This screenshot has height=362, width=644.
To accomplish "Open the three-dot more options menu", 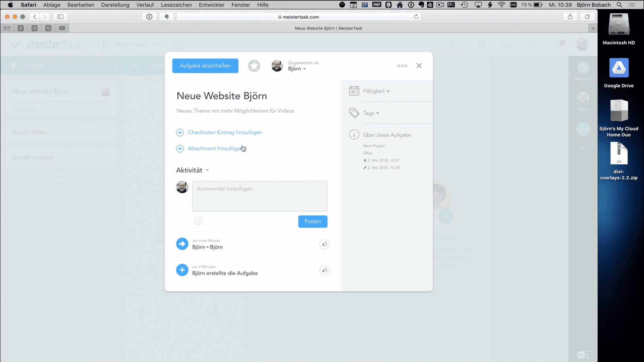I will (x=402, y=66).
